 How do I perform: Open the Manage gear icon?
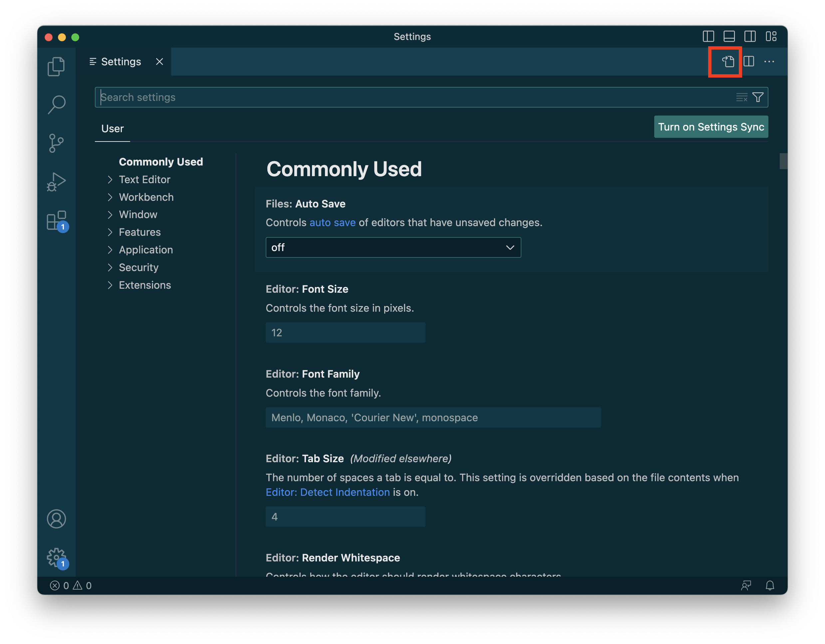(56, 557)
